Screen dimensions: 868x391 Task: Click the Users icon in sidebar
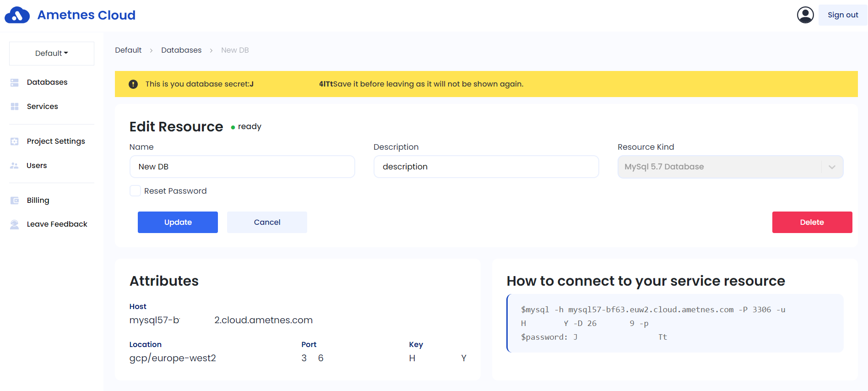coord(15,166)
